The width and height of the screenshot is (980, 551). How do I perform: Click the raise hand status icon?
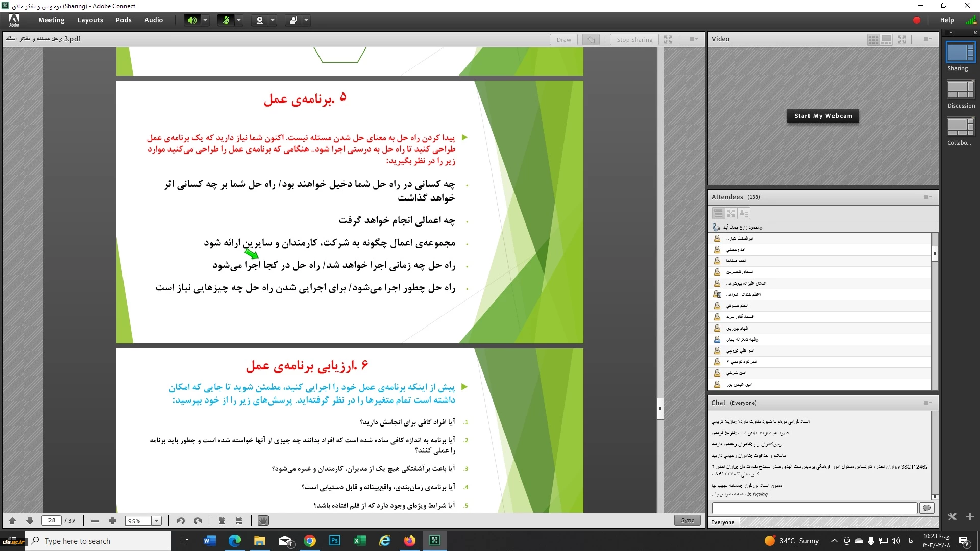click(x=293, y=20)
